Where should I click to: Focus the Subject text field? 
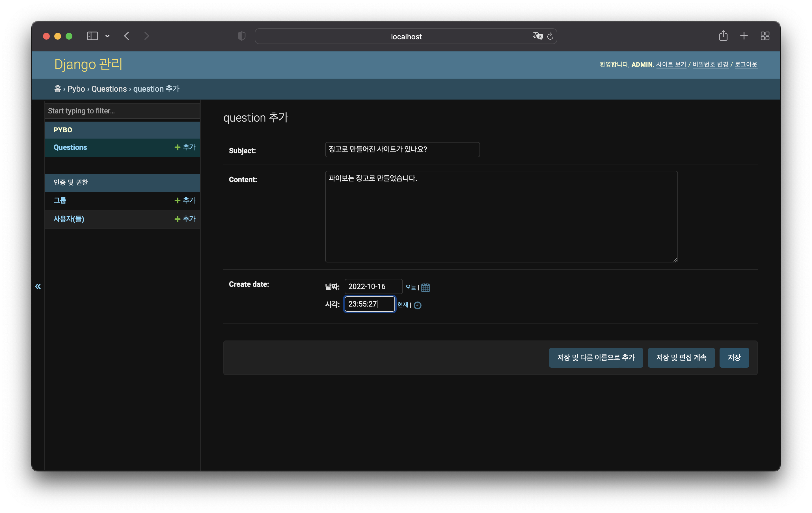click(x=402, y=149)
